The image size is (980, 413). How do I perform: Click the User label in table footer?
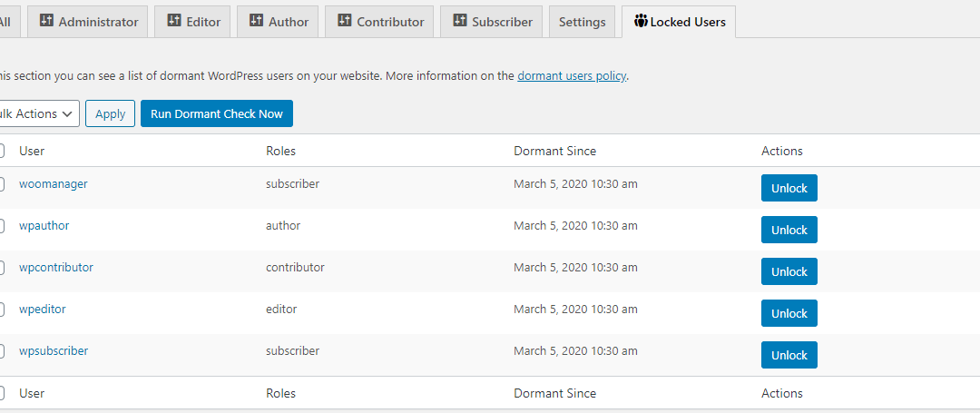point(32,393)
